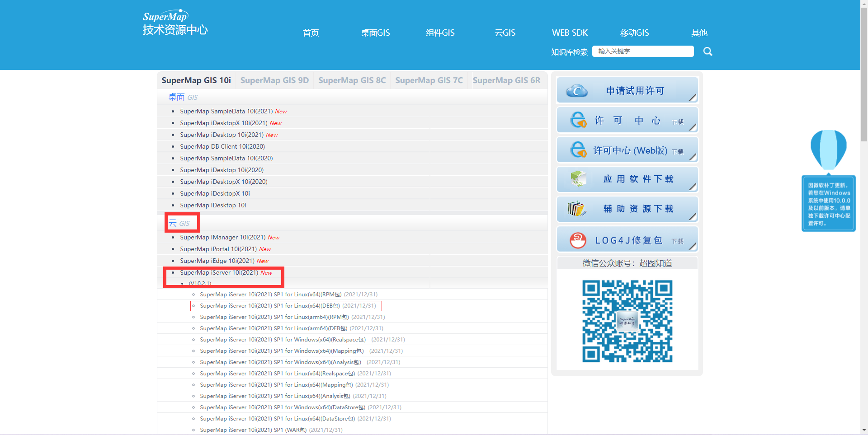Open the WEB SDK menu item

tap(569, 33)
